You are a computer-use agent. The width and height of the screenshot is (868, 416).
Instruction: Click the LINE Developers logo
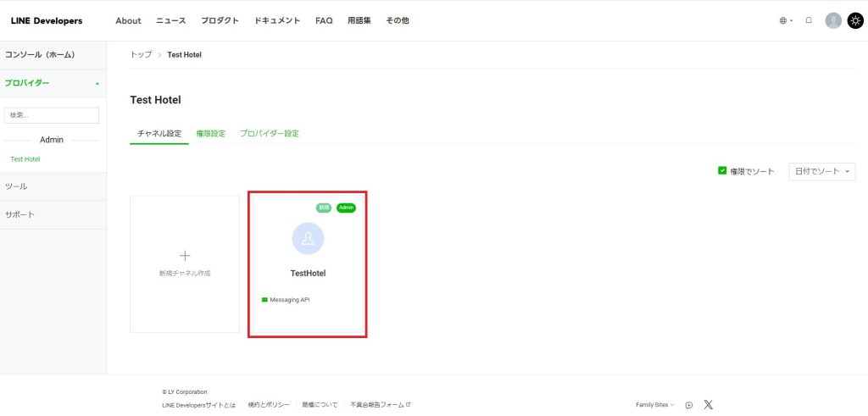point(47,21)
